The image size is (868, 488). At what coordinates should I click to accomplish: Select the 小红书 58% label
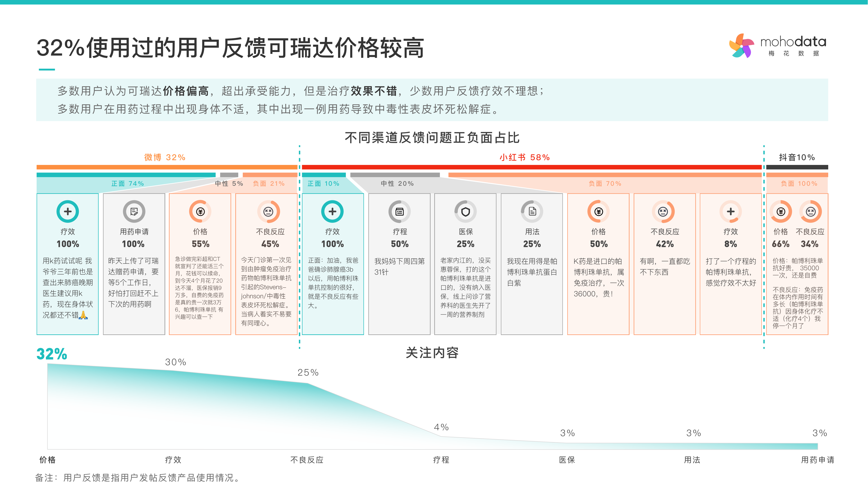[x=525, y=157]
